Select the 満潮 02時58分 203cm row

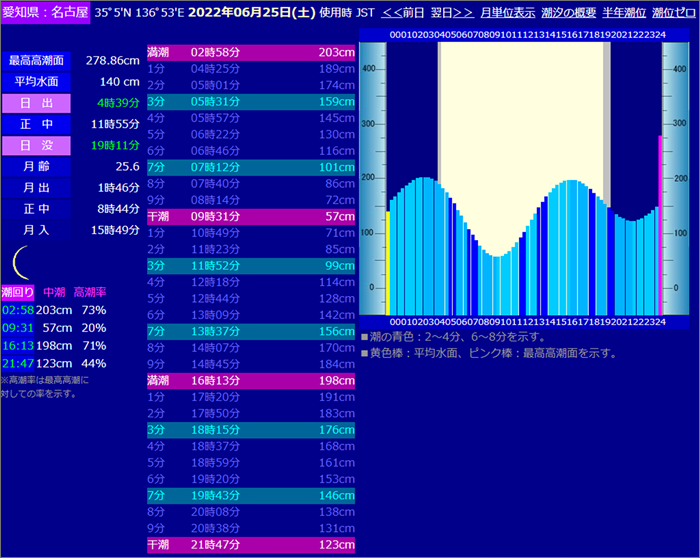tap(251, 52)
